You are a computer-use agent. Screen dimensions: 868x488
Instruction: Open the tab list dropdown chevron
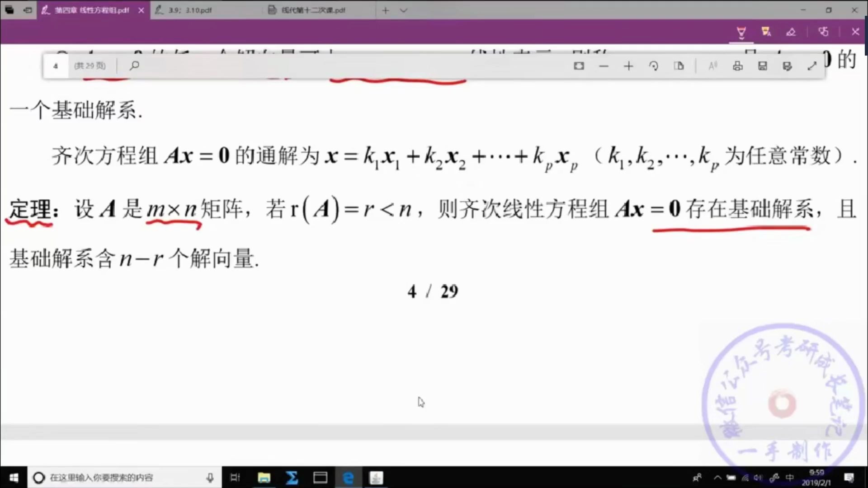click(404, 10)
